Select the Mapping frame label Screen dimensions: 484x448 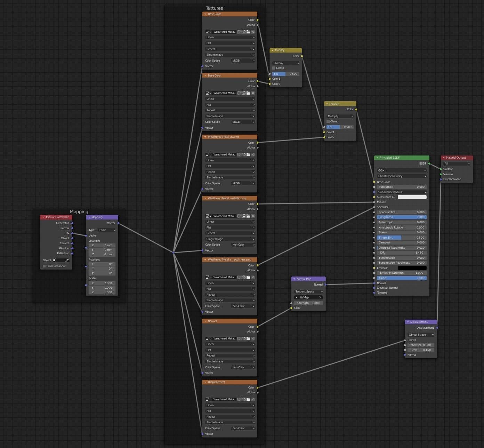click(79, 211)
